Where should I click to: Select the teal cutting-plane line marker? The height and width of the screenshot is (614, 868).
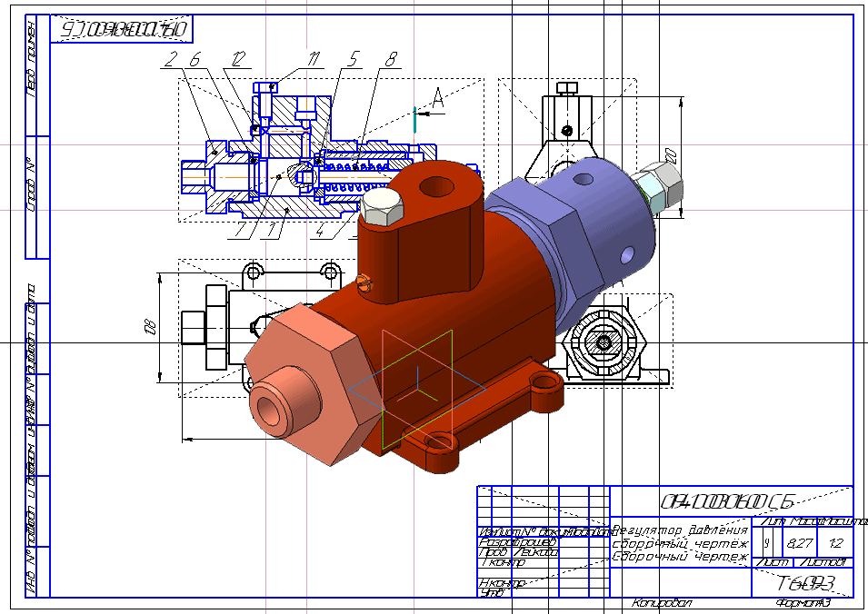point(415,120)
